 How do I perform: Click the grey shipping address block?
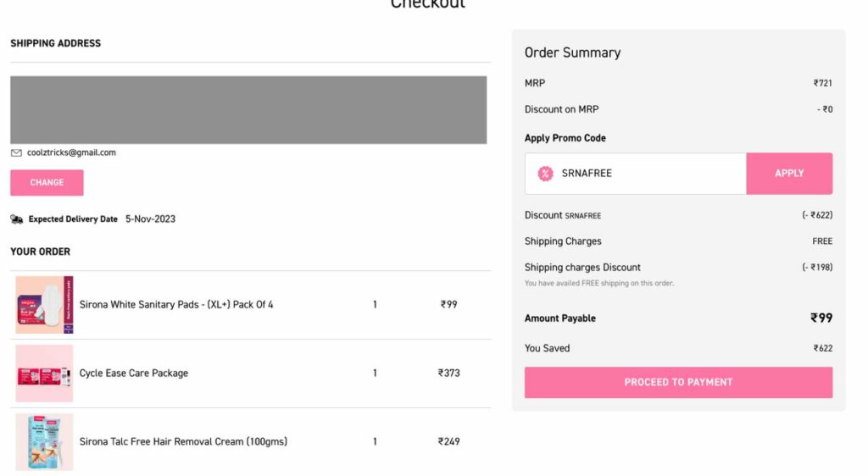tap(248, 110)
